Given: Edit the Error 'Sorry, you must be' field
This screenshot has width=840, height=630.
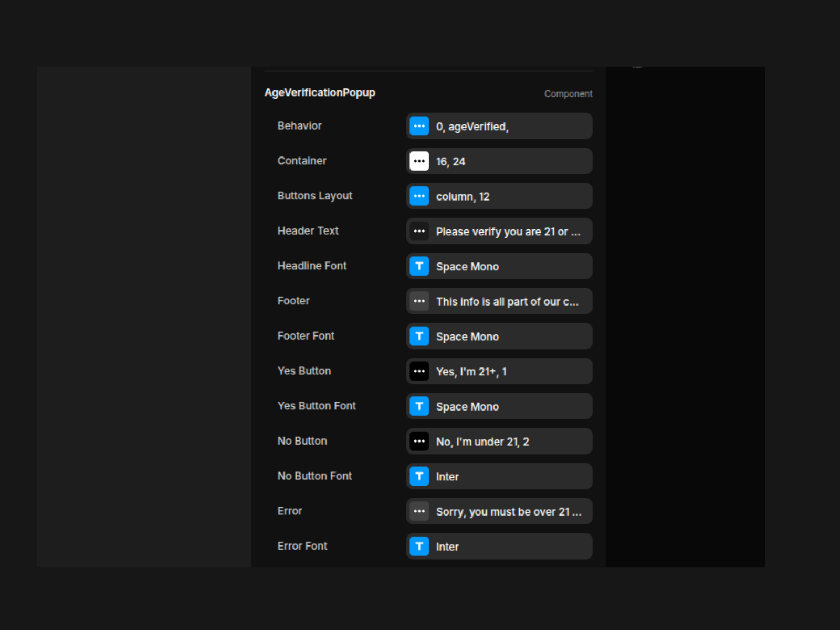Looking at the screenshot, I should pyautogui.click(x=508, y=511).
